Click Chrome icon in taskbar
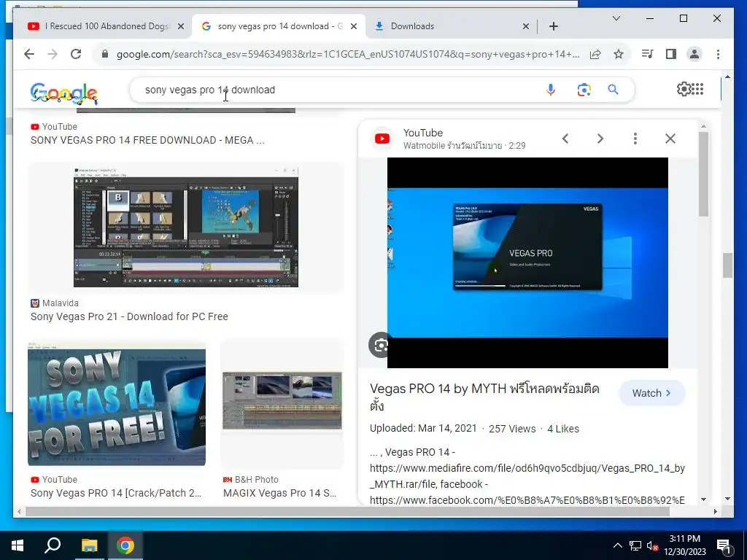The height and width of the screenshot is (560, 747). click(125, 545)
